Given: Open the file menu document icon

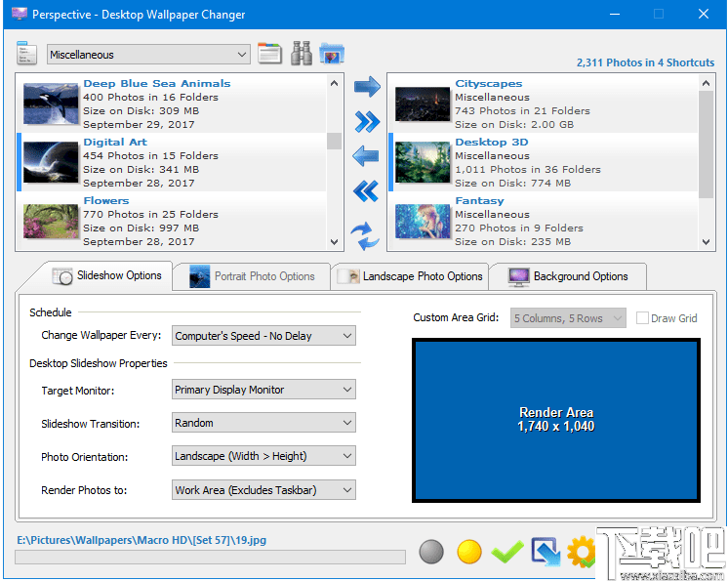Looking at the screenshot, I should pyautogui.click(x=27, y=54).
